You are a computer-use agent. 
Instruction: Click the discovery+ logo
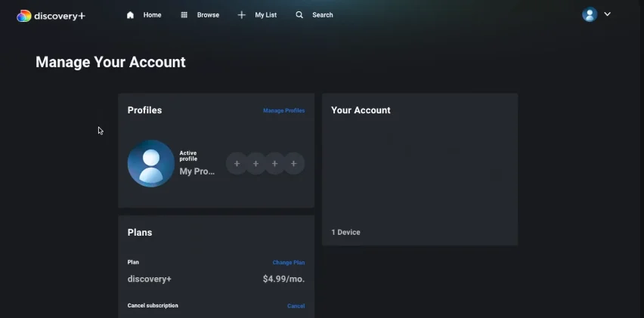[x=51, y=16]
